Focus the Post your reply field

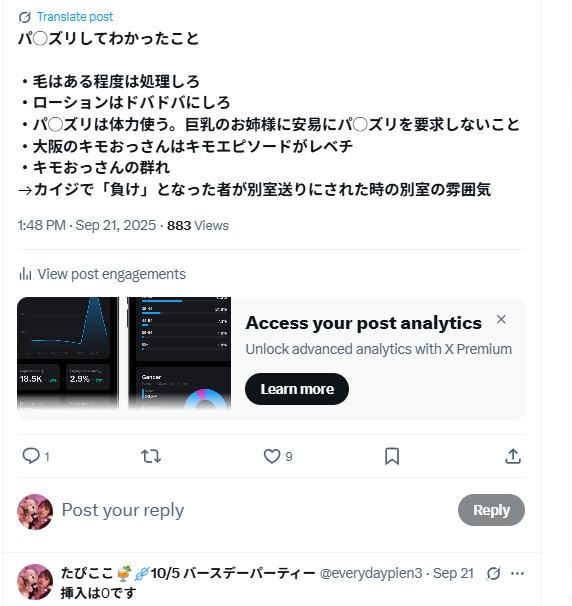tap(255, 510)
